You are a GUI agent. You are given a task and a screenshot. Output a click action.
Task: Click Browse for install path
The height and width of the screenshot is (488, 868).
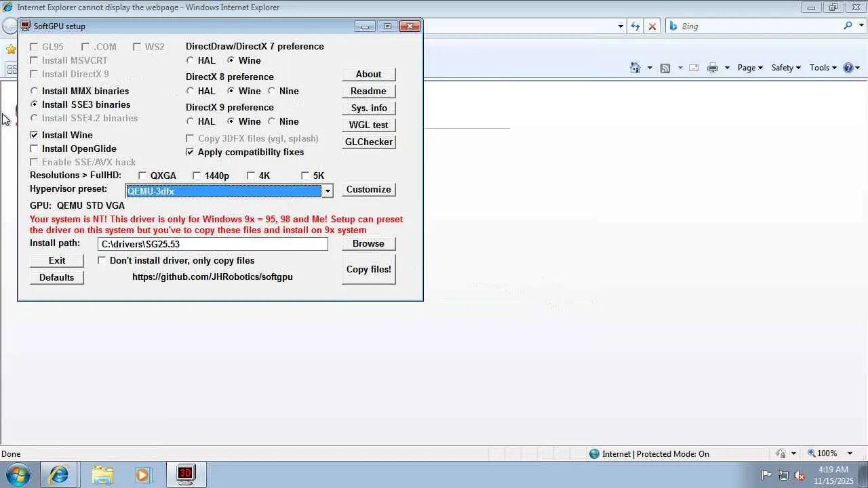(369, 243)
